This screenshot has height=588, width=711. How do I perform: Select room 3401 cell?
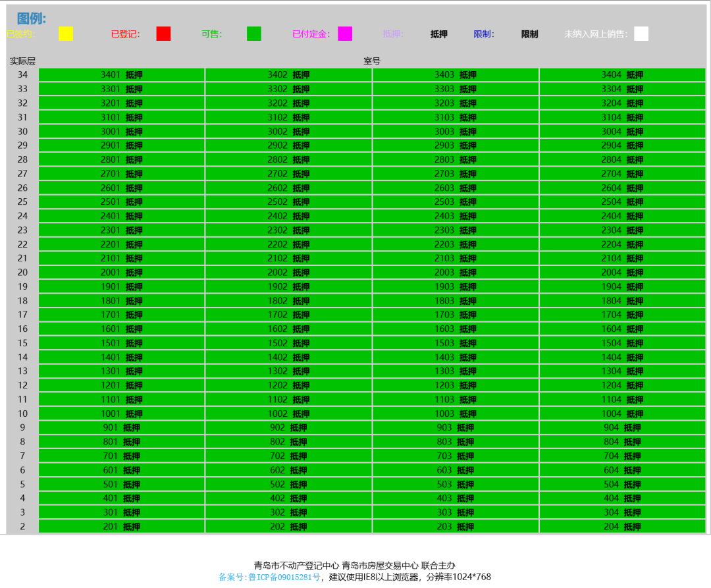[122, 75]
